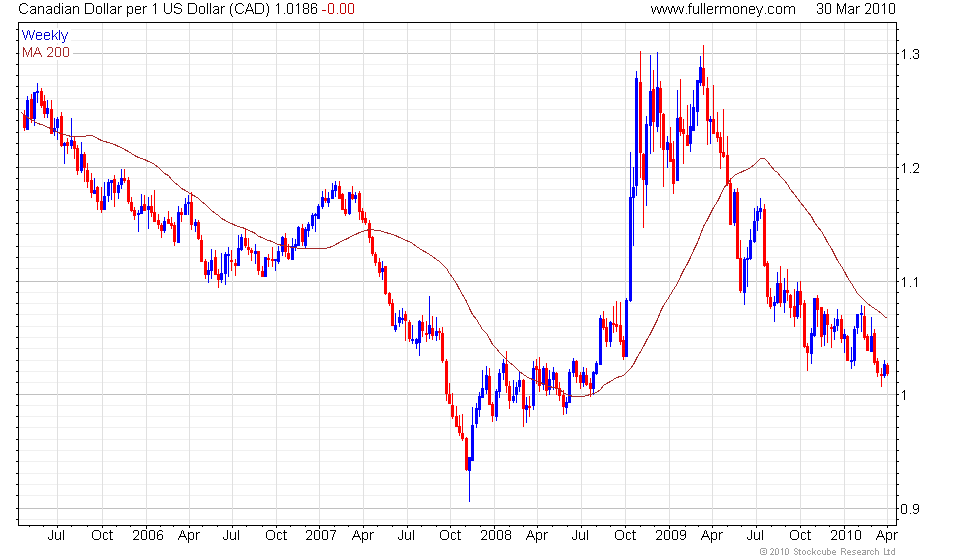Click the Oct label right before 2007
This screenshot has width=980, height=560.
pyautogui.click(x=276, y=536)
